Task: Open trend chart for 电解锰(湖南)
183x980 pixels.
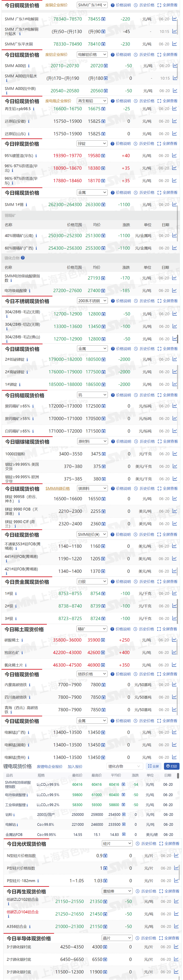Action: tap(175, 745)
